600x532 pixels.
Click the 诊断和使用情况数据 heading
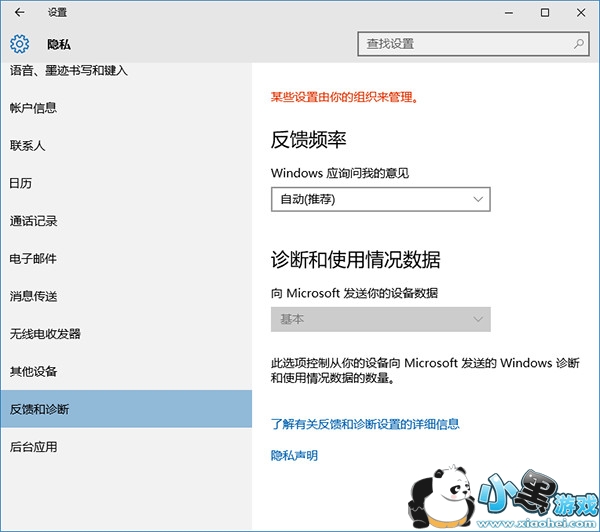[x=355, y=260]
